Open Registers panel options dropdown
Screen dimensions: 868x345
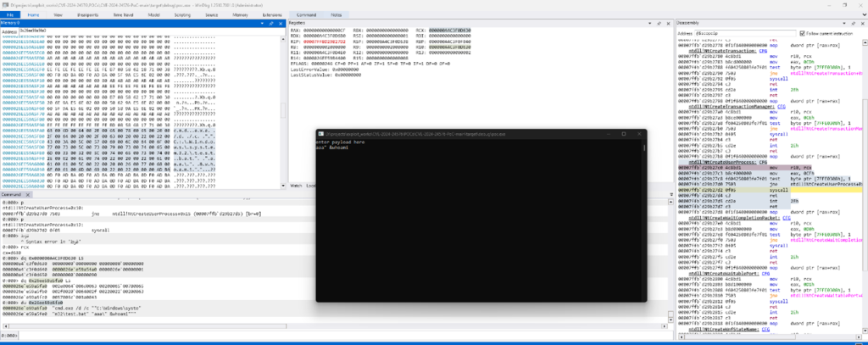652,24
